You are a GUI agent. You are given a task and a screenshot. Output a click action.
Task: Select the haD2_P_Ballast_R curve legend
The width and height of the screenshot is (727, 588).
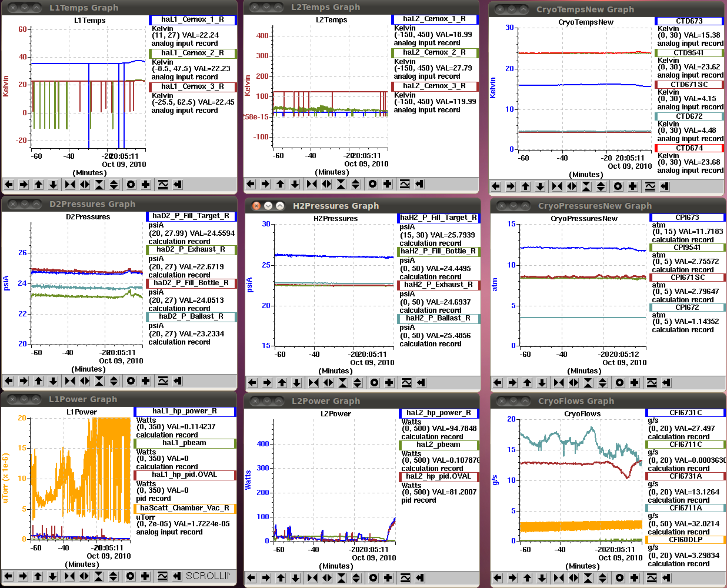coord(191,317)
